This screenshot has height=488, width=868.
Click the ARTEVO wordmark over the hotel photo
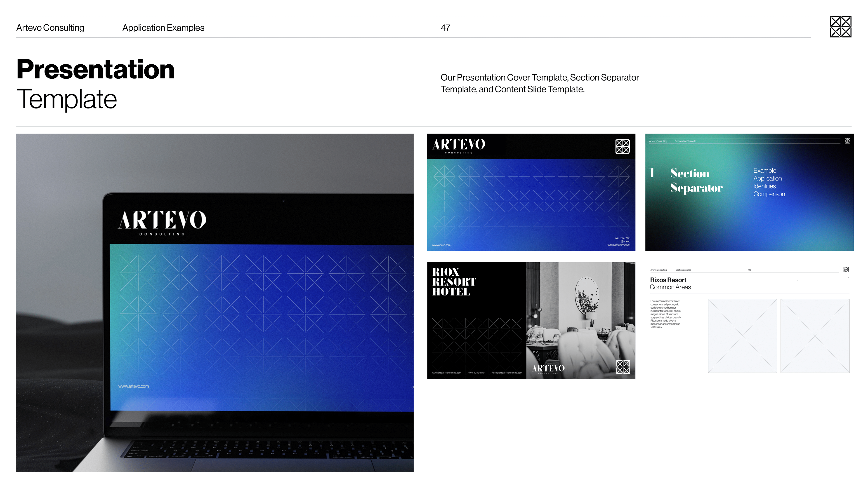pos(548,369)
